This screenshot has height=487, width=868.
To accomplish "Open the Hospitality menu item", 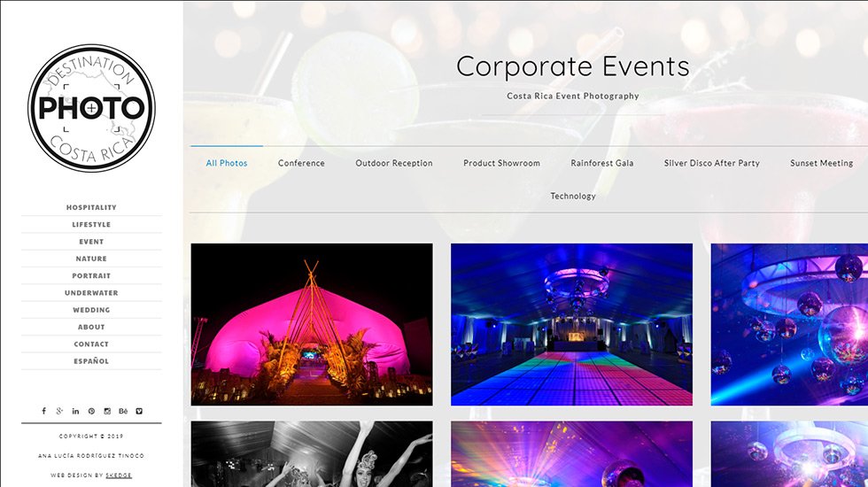I will click(91, 207).
